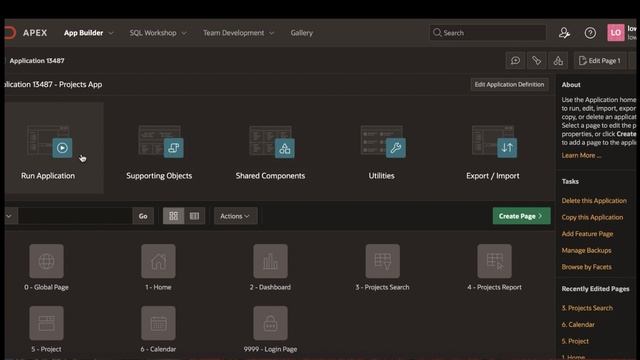Click Browse by Facets link
The width and height of the screenshot is (640, 360).
click(x=587, y=267)
